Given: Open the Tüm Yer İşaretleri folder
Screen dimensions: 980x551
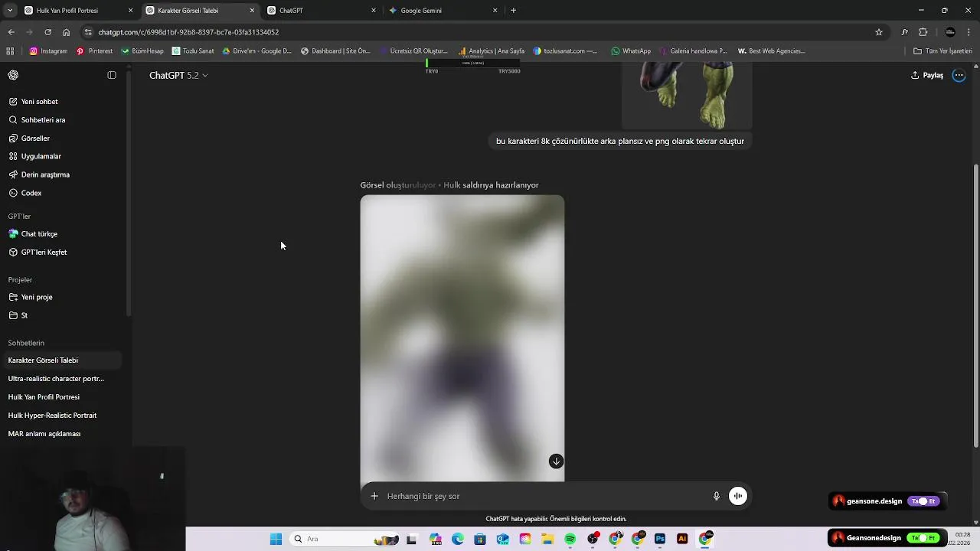Looking at the screenshot, I should click(942, 51).
